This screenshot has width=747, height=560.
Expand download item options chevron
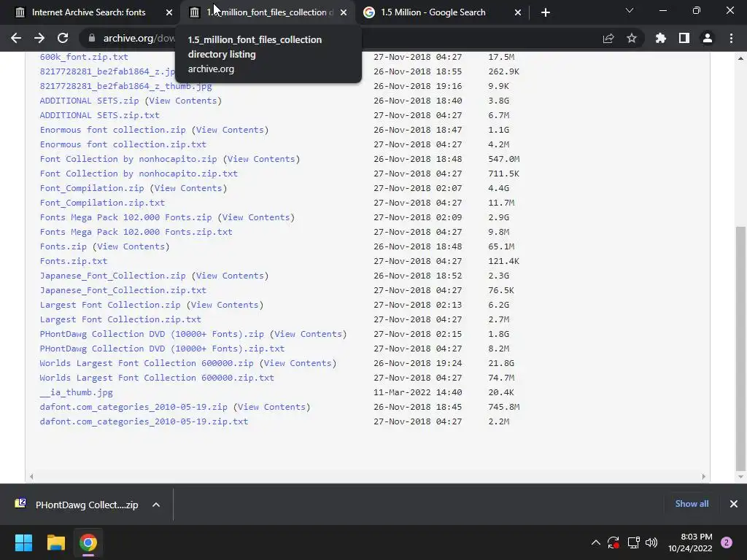[156, 505]
